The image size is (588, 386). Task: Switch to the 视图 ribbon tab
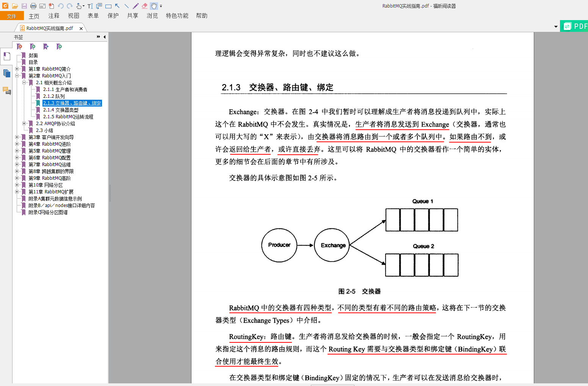[x=74, y=16]
